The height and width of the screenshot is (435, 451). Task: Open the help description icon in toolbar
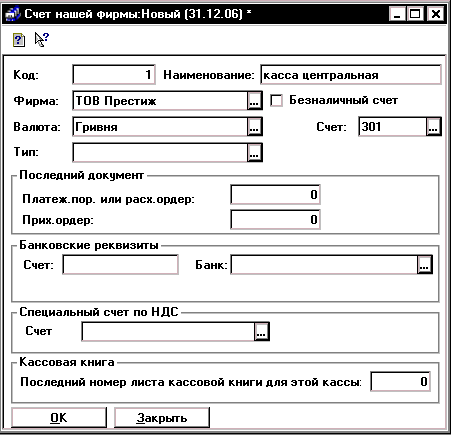point(19,40)
